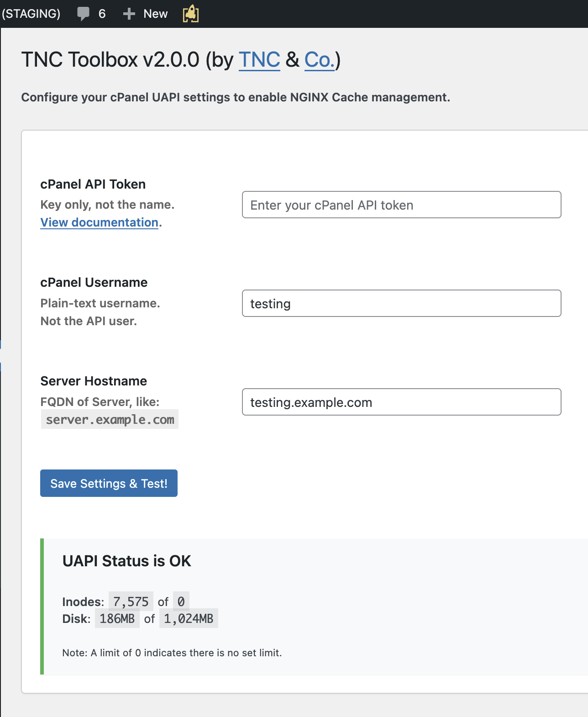Click the note about limit of 0
The image size is (588, 717).
pyautogui.click(x=172, y=653)
